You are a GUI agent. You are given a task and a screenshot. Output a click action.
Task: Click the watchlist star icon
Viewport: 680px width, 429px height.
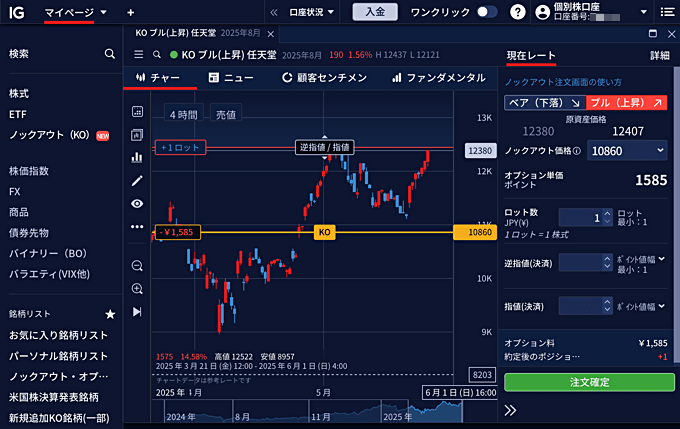coord(110,314)
